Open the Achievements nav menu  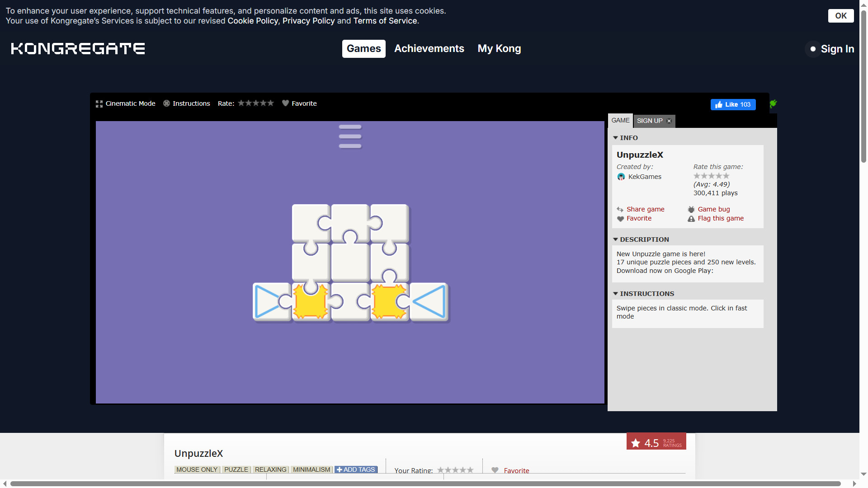coord(429,49)
